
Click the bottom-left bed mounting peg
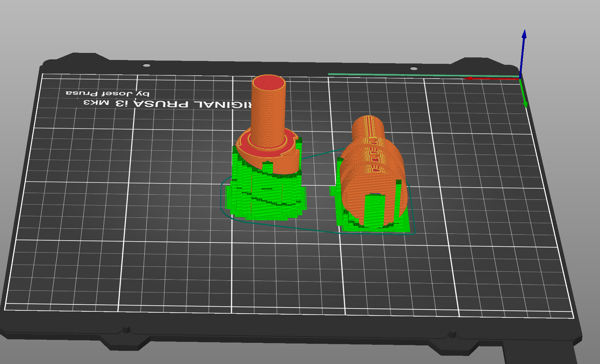(x=126, y=330)
